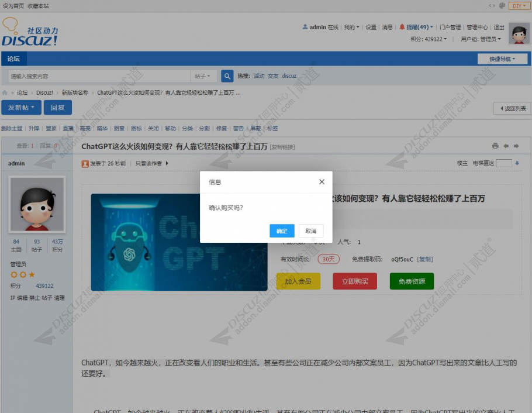Open the 提醒(49) dropdown
532x413 pixels.
(420, 27)
